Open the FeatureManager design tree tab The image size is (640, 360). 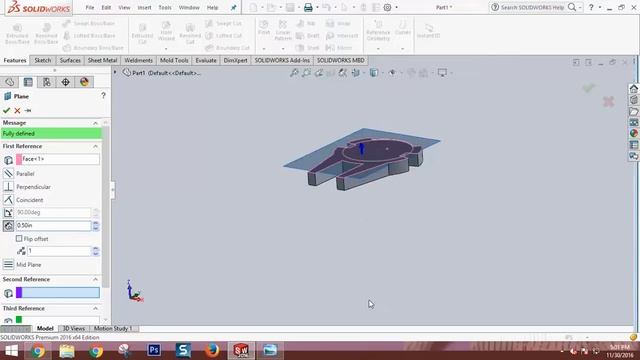pos(10,82)
